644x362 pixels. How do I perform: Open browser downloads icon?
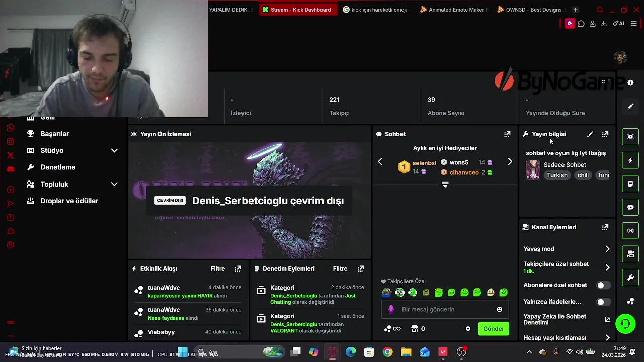coord(604,23)
